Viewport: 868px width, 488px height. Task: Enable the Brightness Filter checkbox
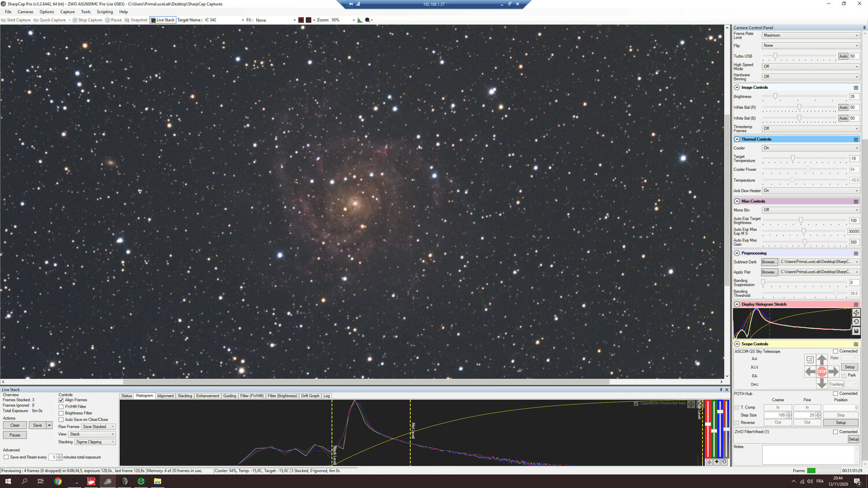pos(61,413)
